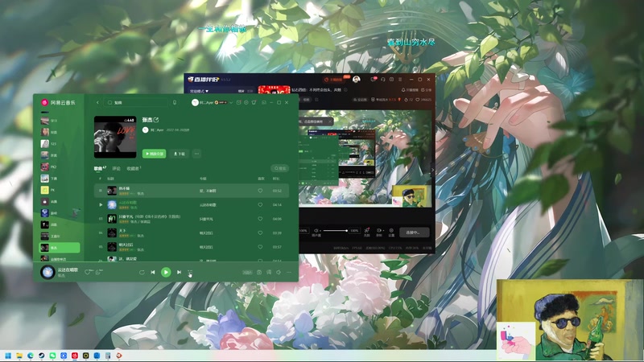Image resolution: width=644 pixels, height=362 pixels.
Task: Switch to the 收藏者 tab
Action: (134, 168)
